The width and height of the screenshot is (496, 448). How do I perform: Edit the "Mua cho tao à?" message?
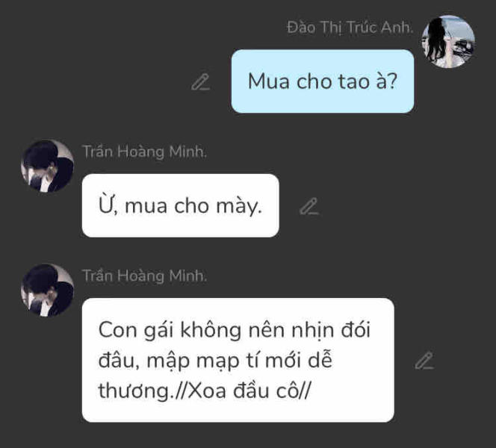tap(200, 82)
